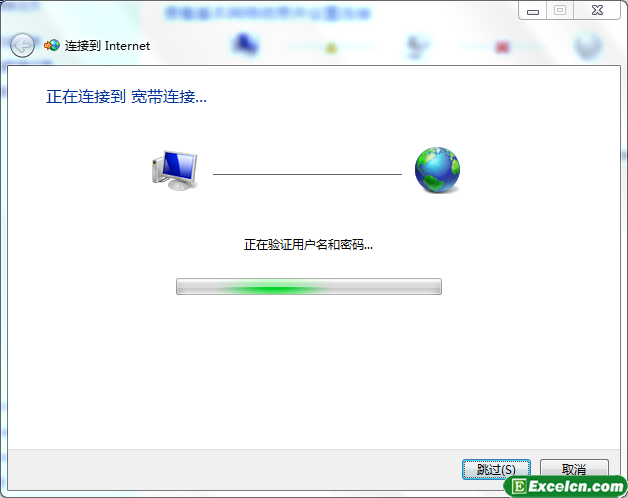Click the blurred yellow warning icon
Viewport: 628px width, 498px height.
331,48
